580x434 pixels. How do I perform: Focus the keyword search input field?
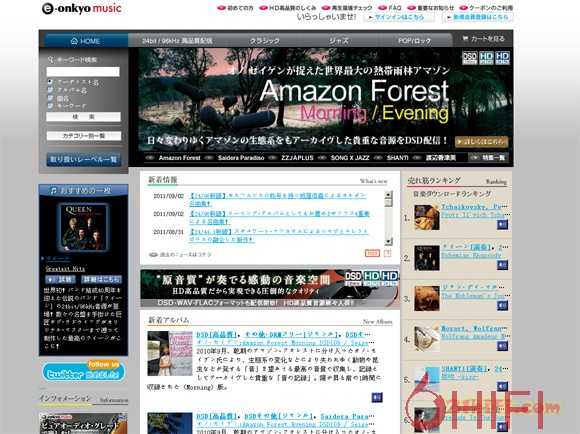pyautogui.click(x=83, y=71)
